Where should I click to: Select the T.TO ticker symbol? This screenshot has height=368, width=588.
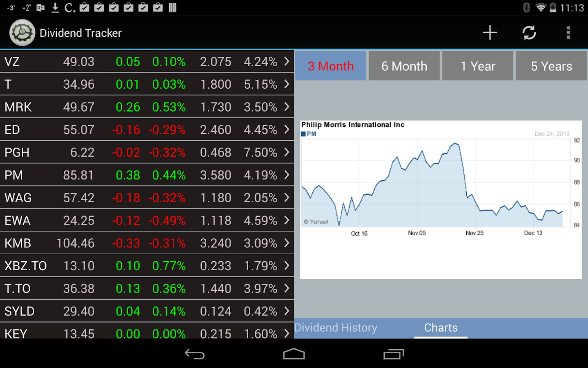tap(18, 289)
